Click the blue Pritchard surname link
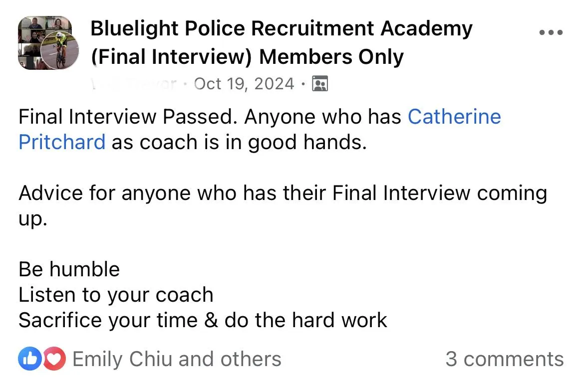Screen dimensions: 584x392 click(62, 142)
